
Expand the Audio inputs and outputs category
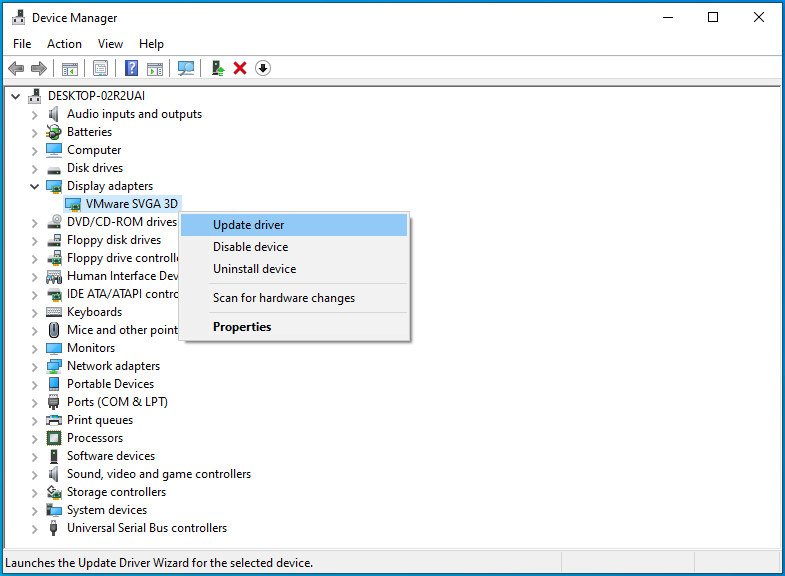point(35,114)
